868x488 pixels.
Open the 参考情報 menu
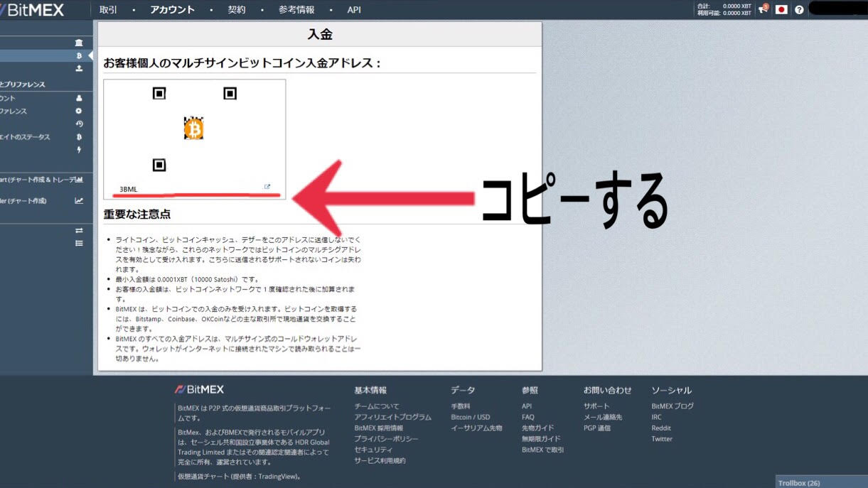point(296,10)
